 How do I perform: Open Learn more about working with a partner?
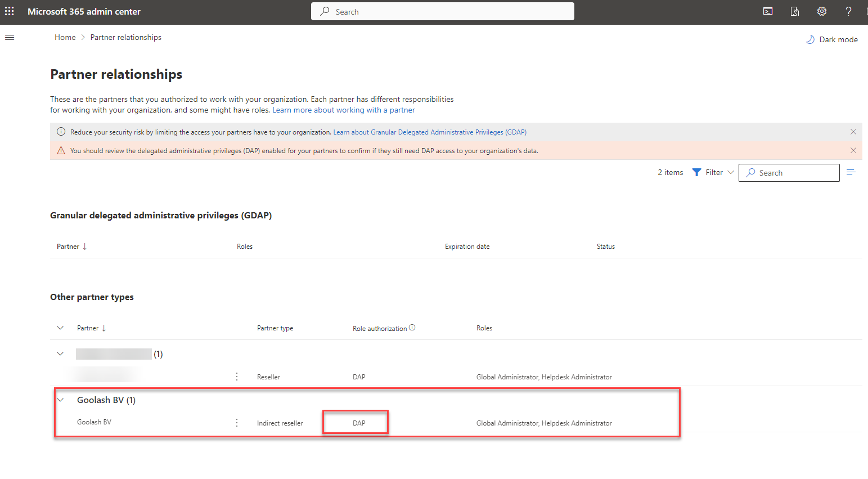coord(344,110)
